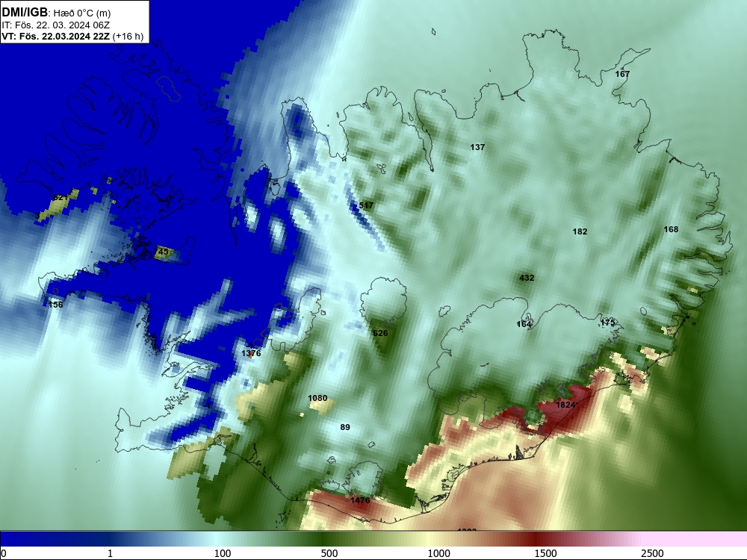Click the '89' height value on the map

pyautogui.click(x=345, y=427)
